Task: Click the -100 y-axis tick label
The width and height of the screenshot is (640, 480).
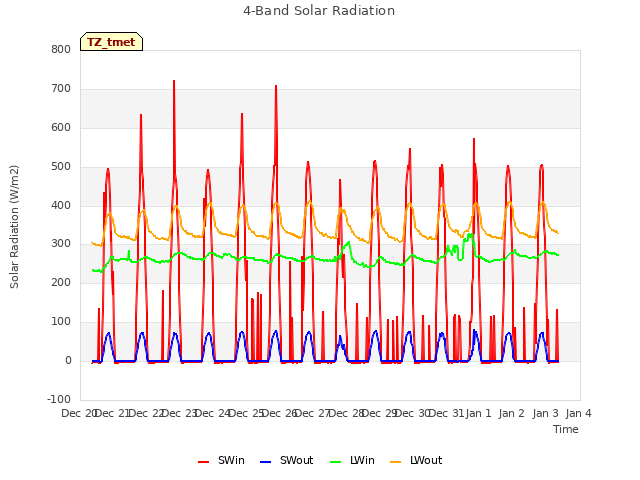Action: click(x=59, y=399)
